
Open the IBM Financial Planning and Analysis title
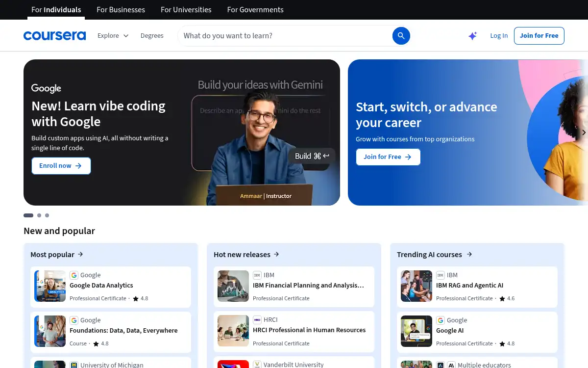[308, 286]
